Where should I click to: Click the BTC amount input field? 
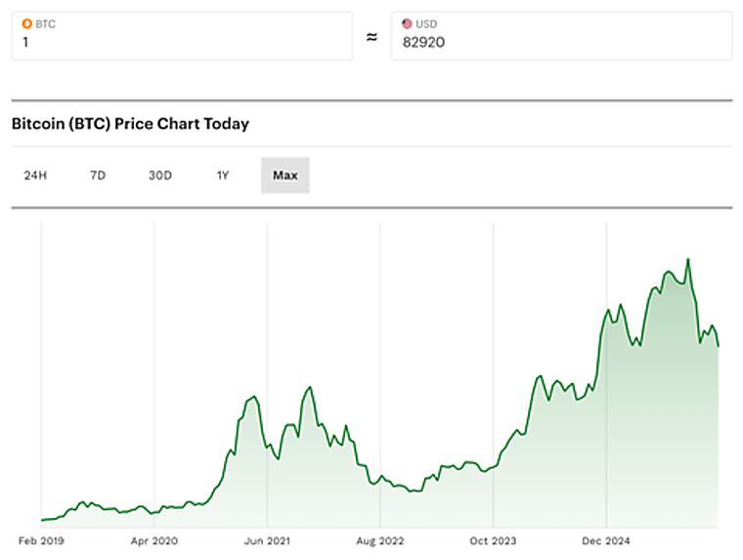click(x=182, y=36)
